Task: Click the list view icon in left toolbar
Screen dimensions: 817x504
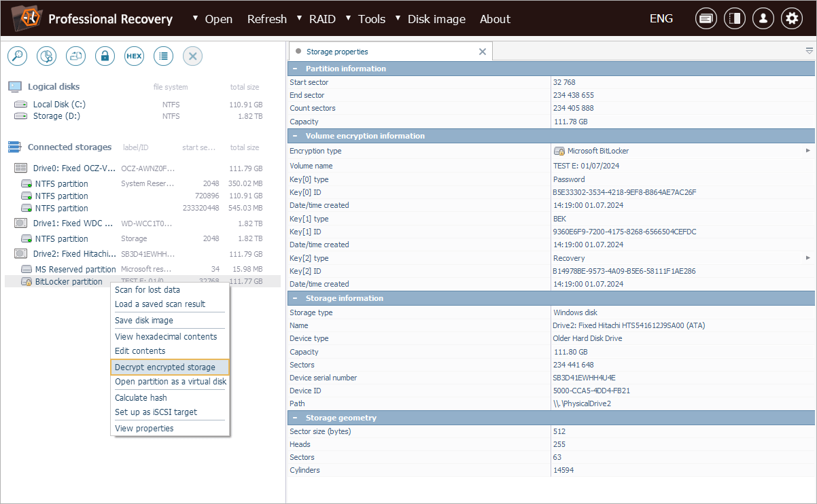Action: (163, 56)
